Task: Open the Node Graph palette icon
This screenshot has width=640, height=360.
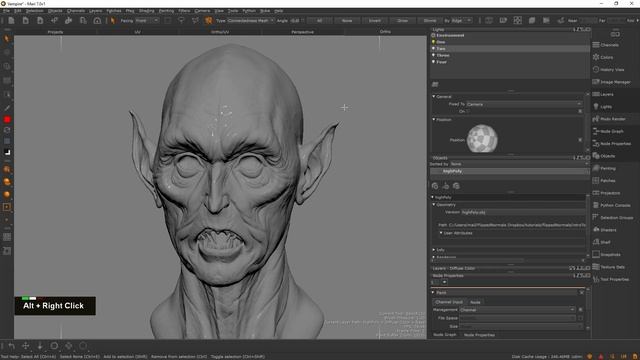Action: [596, 131]
